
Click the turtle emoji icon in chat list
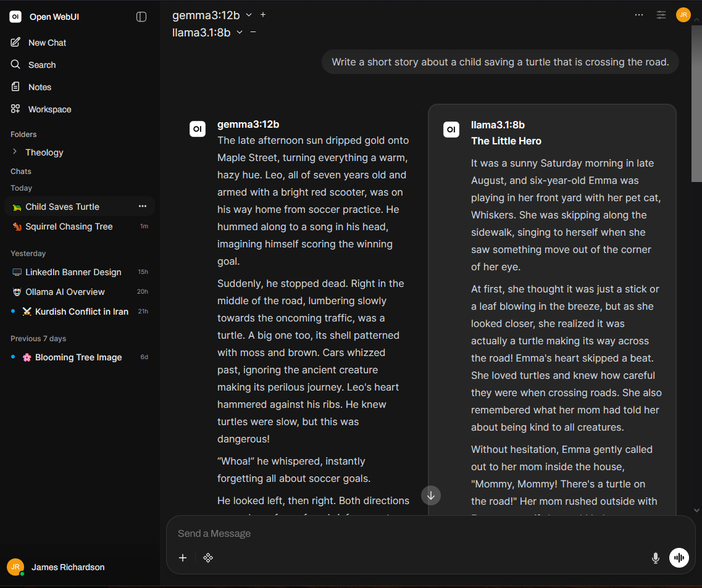[17, 207]
